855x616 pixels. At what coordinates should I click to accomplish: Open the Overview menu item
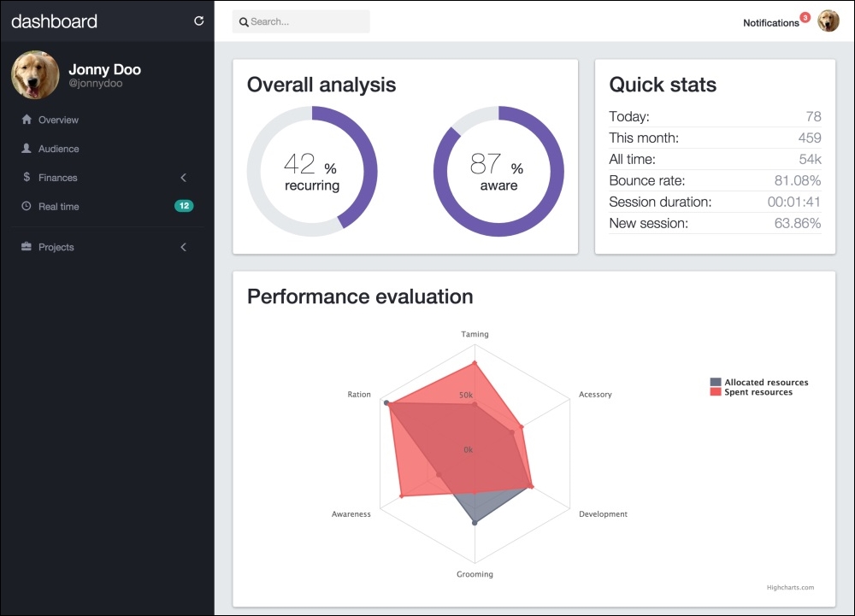(58, 120)
